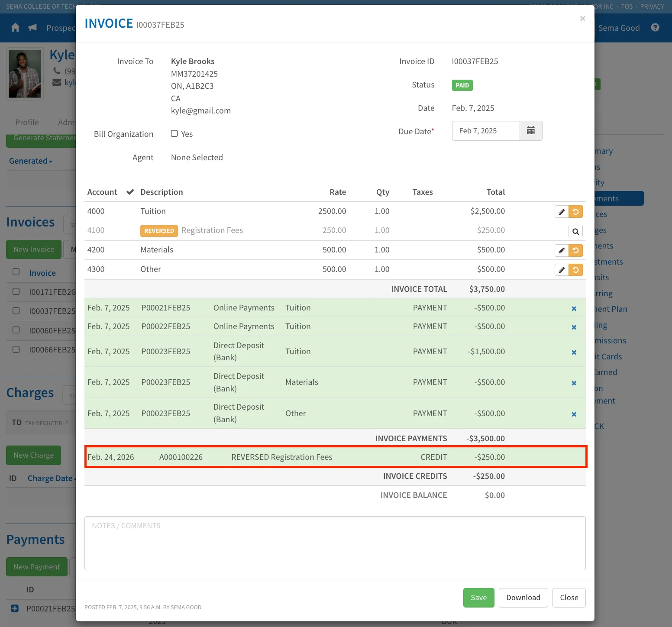
Task: Remove payment P00022FEB25 with the x icon
Action: (x=574, y=327)
